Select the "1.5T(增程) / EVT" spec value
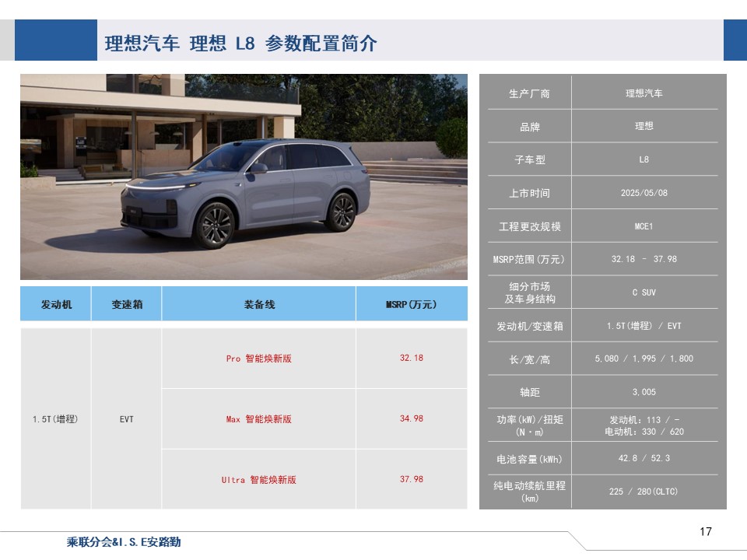 click(x=644, y=326)
